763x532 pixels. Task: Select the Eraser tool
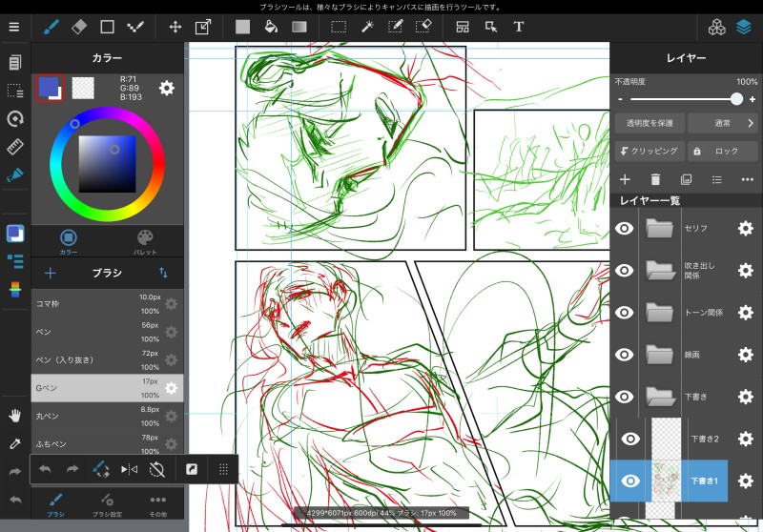[x=79, y=27]
